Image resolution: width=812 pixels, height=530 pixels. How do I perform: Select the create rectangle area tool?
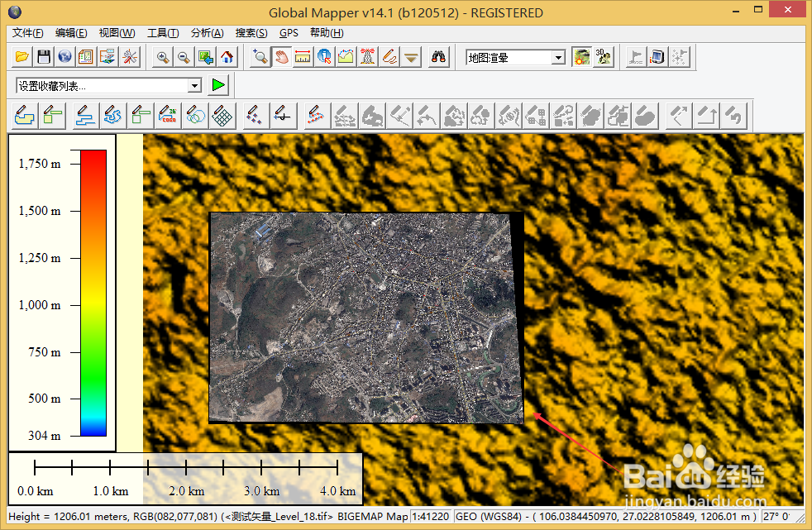[53, 116]
